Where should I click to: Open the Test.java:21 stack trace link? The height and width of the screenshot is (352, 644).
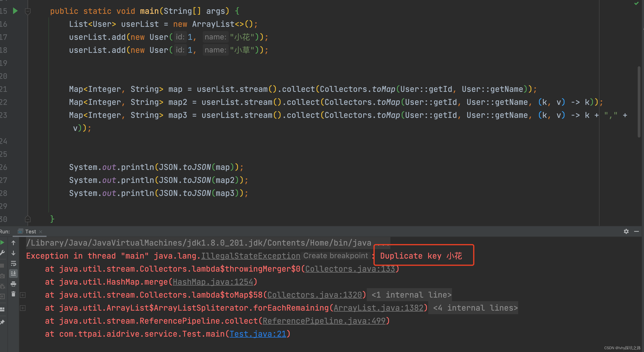(258, 334)
